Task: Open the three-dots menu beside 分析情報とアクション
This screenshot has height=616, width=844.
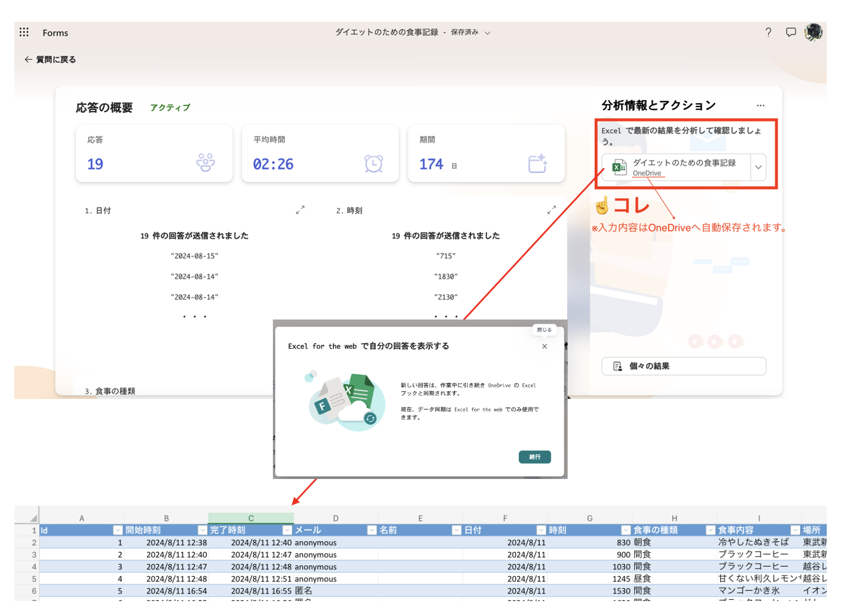Action: [761, 105]
